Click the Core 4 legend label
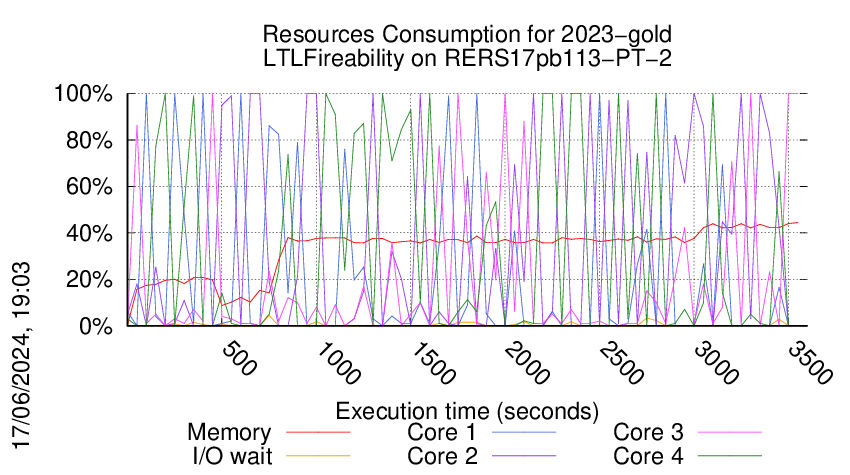 point(648,456)
